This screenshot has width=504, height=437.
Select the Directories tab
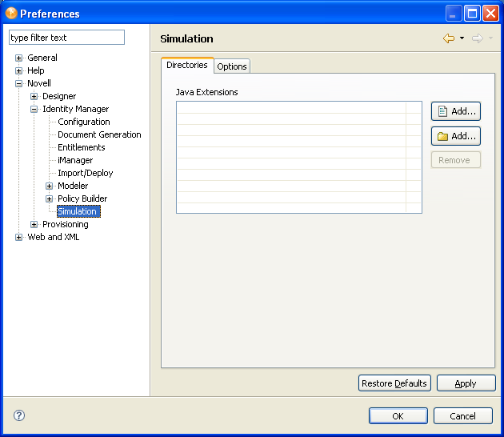tap(187, 65)
